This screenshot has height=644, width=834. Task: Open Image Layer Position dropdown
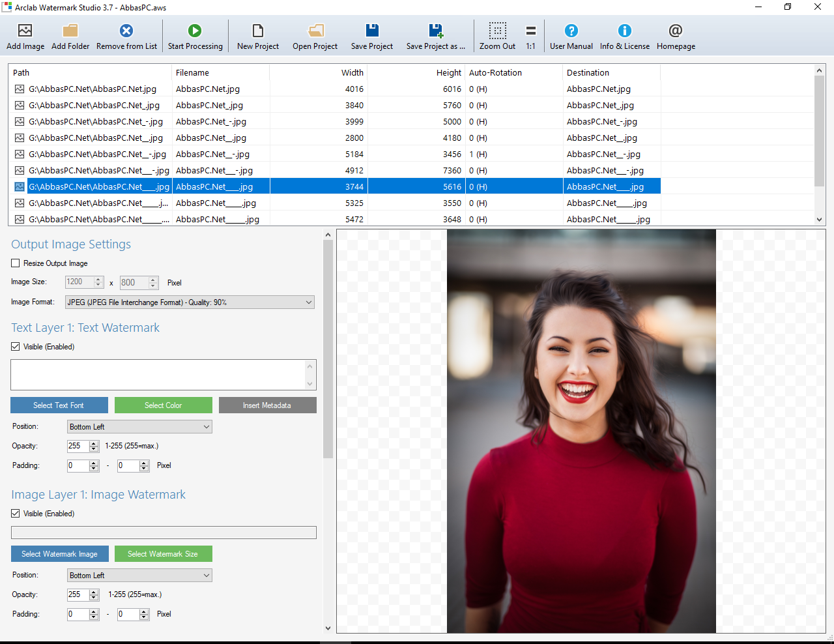coord(139,576)
